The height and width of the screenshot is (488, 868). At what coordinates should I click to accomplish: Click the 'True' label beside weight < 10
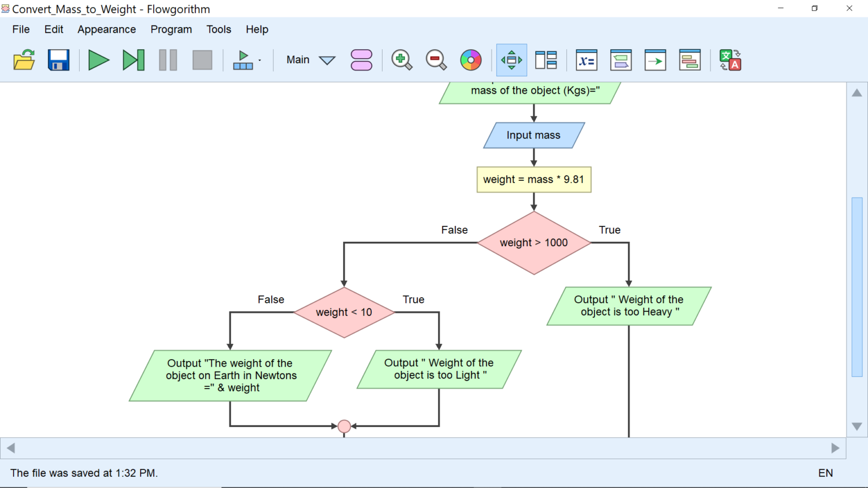(x=413, y=299)
